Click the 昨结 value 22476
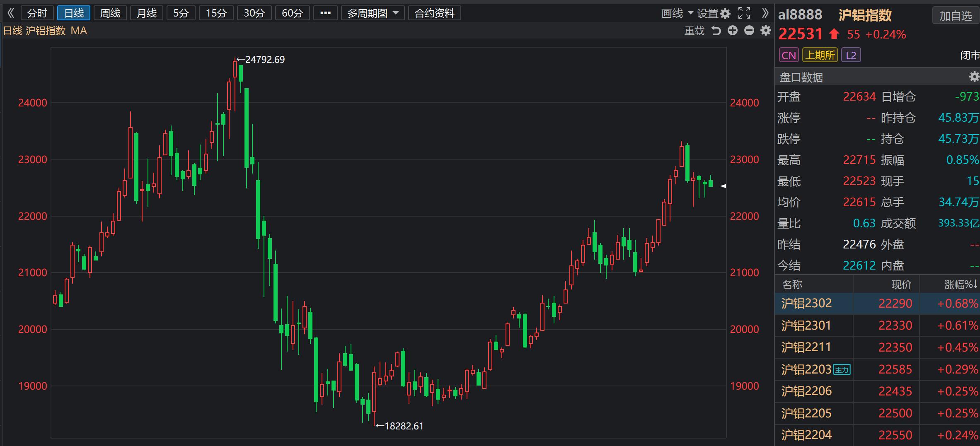 [x=859, y=244]
